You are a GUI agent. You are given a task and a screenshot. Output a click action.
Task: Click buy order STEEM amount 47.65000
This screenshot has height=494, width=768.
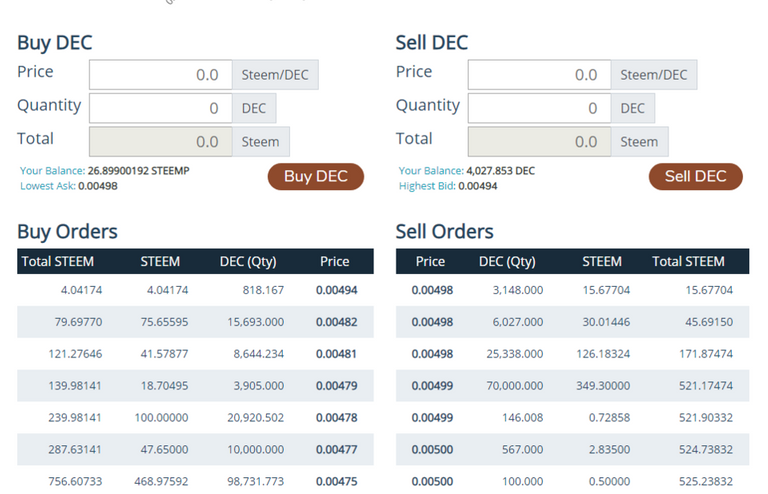click(165, 449)
